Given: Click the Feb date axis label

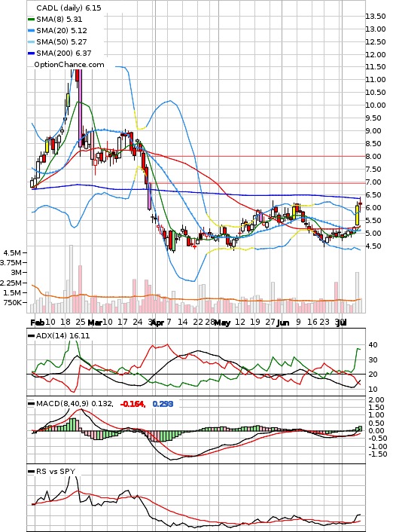Looking at the screenshot, I should pyautogui.click(x=37, y=323).
